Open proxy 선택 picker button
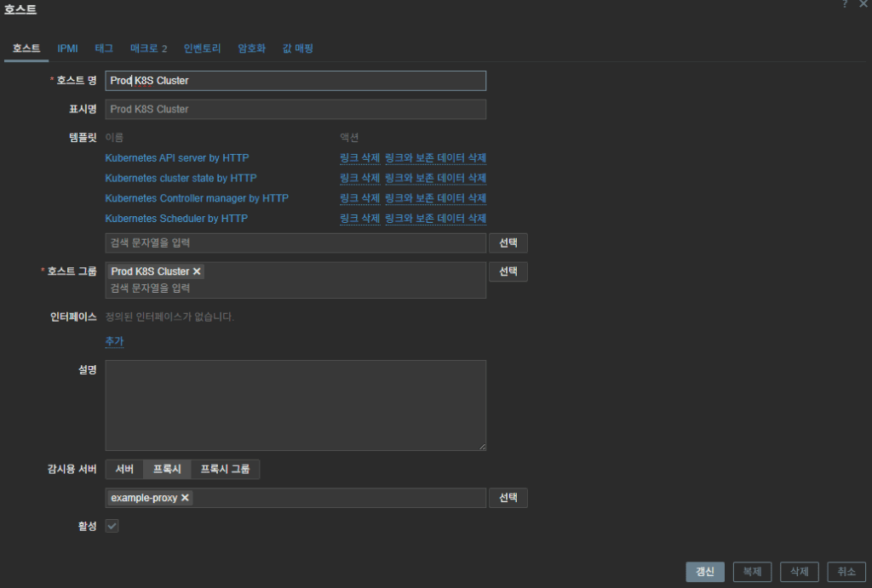Image resolution: width=872 pixels, height=588 pixels. pos(508,498)
